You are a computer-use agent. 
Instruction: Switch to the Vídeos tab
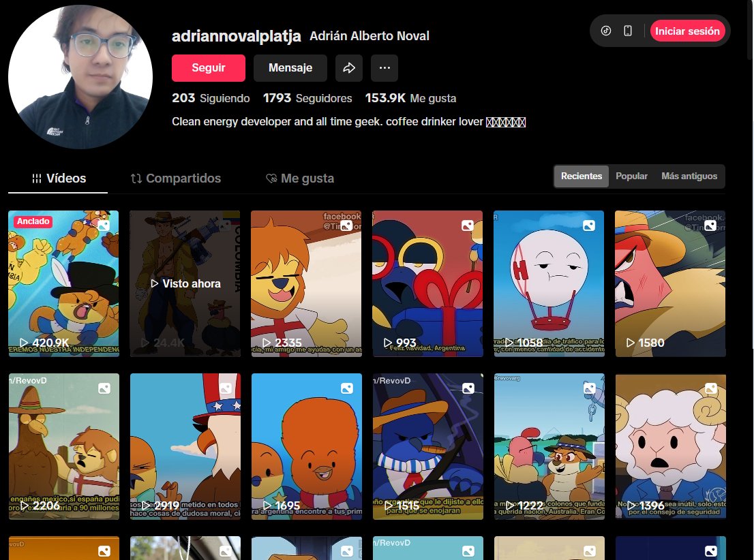tap(58, 178)
